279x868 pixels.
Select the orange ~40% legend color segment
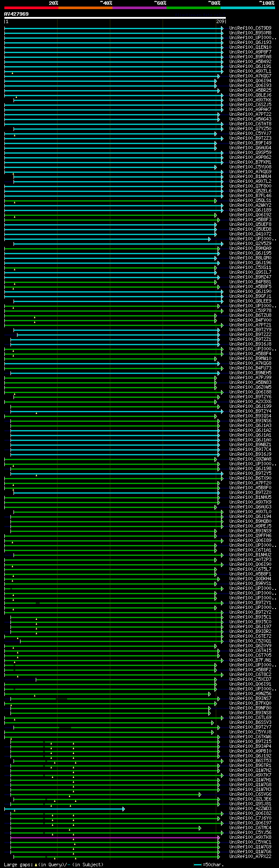[x=85, y=8]
